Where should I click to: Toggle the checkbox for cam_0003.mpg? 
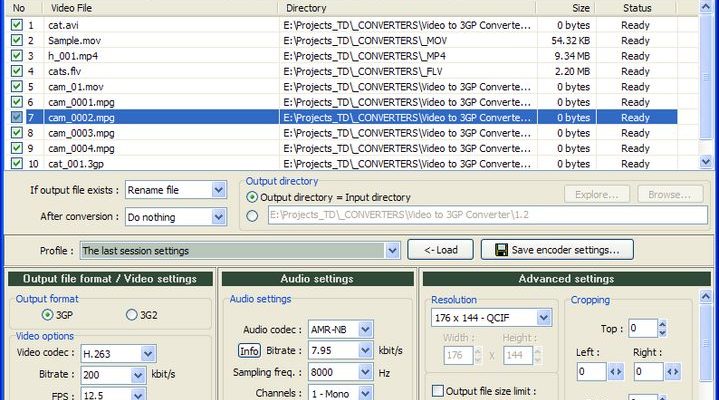pos(17,133)
